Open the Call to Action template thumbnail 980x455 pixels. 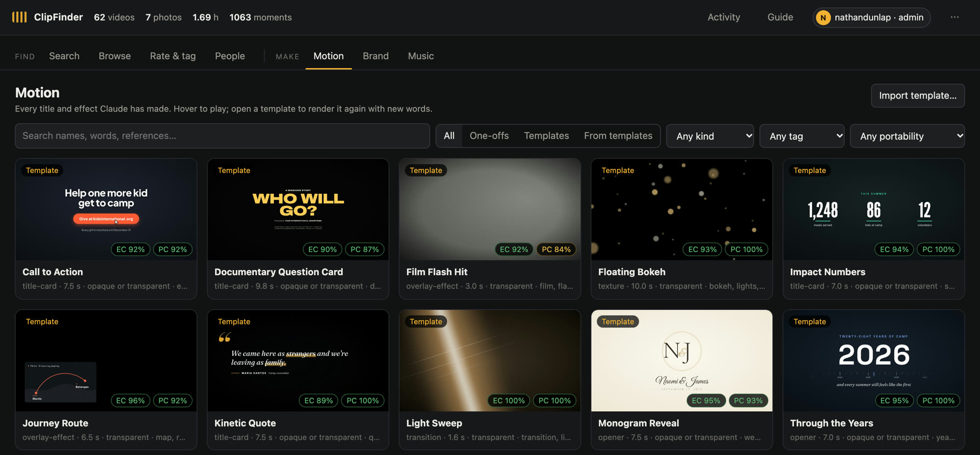(x=106, y=209)
